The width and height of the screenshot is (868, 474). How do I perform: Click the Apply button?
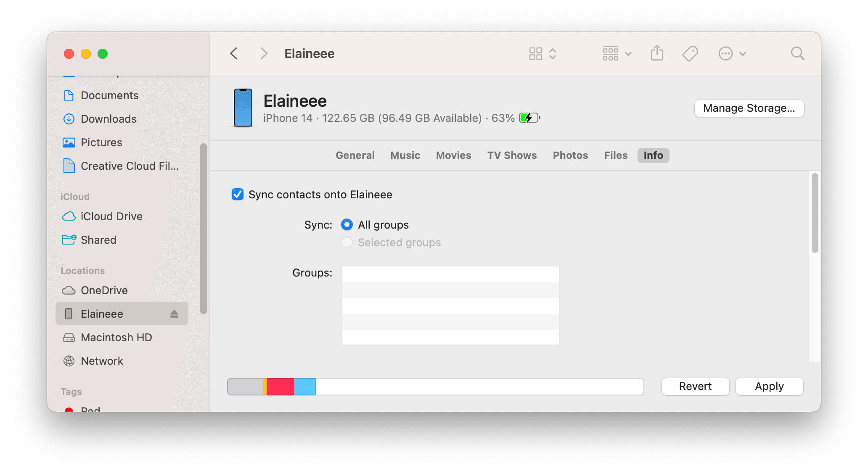tap(769, 387)
